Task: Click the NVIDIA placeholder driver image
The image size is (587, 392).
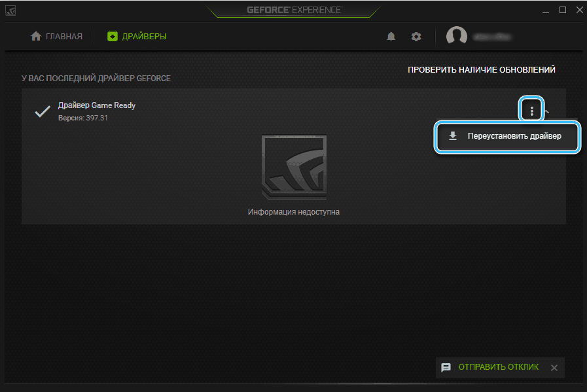Action: (293, 168)
